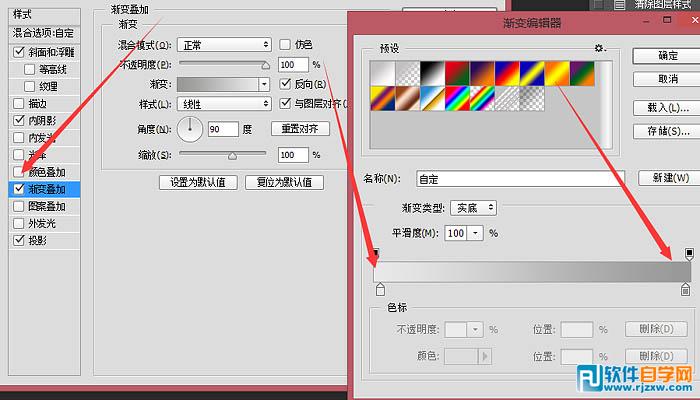Select the chrome gradient preset
700x400 pixels.
click(433, 99)
